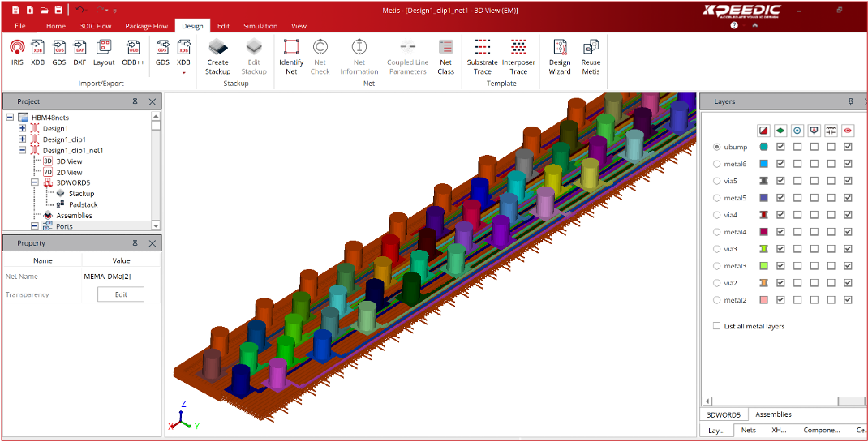
Task: Switch to the Simulation ribbon tab
Action: [x=260, y=26]
